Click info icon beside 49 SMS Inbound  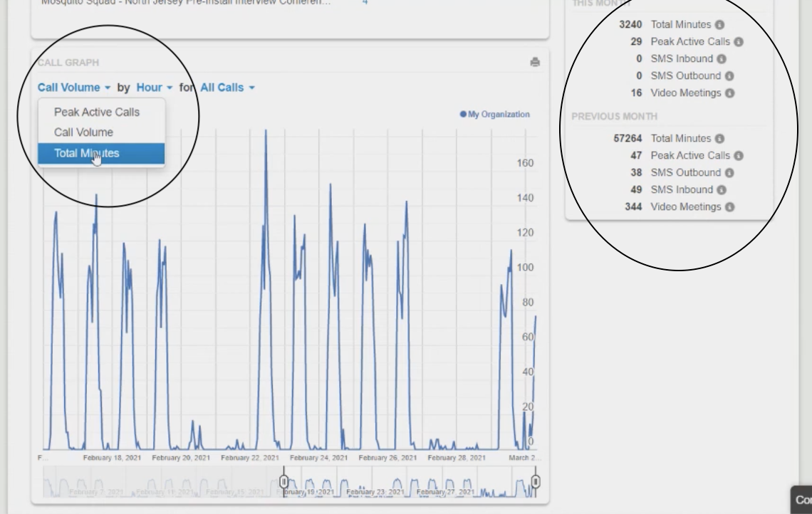pos(721,190)
